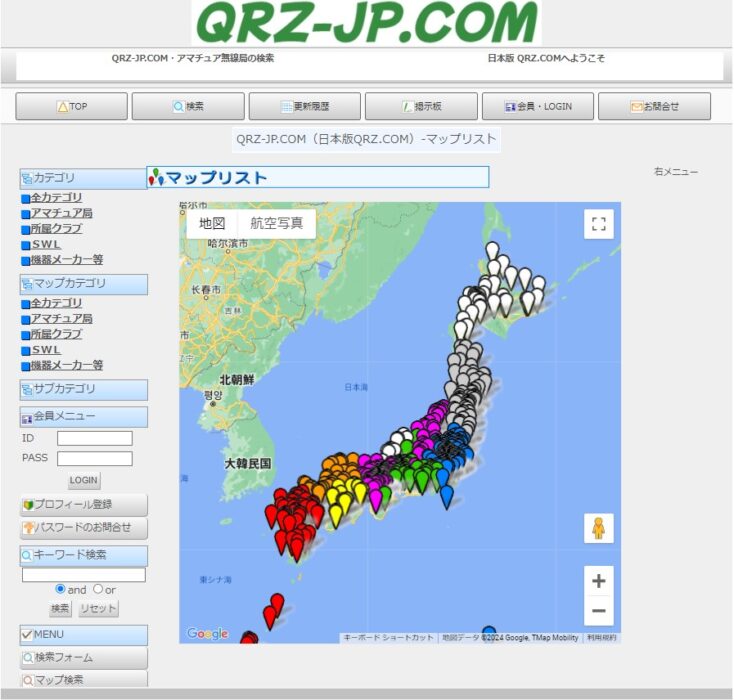Open the 検索 navigation button

pyautogui.click(x=188, y=107)
